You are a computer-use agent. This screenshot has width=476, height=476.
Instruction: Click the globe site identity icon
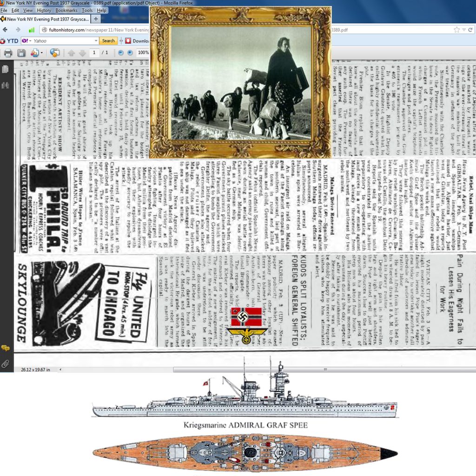pos(44,30)
